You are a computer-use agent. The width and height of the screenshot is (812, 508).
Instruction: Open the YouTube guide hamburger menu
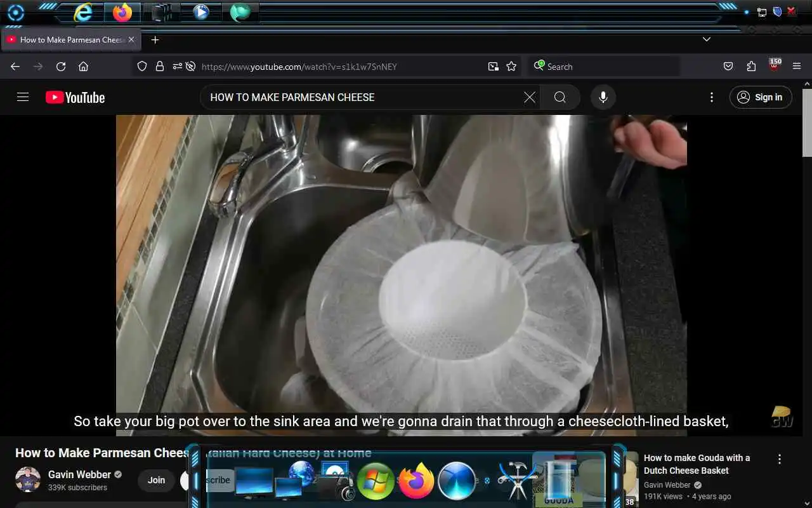pyautogui.click(x=23, y=97)
